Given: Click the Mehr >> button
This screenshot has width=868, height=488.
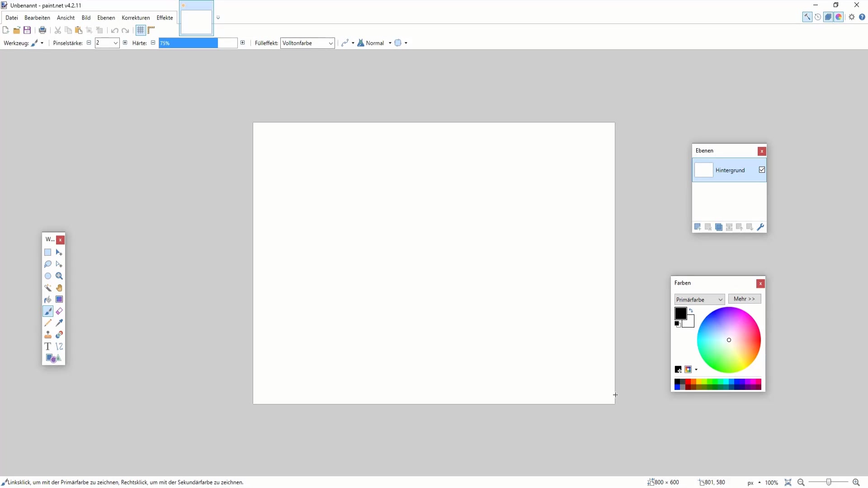Looking at the screenshot, I should pos(744,299).
